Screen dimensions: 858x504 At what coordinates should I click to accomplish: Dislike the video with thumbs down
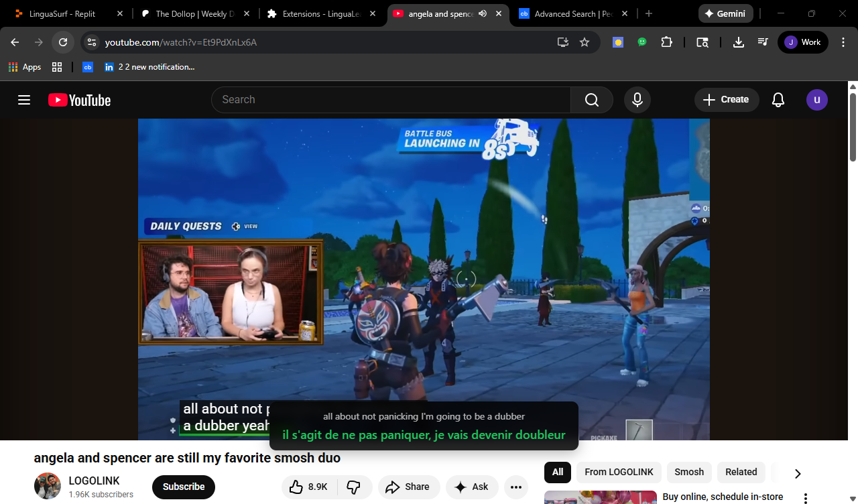click(x=354, y=487)
